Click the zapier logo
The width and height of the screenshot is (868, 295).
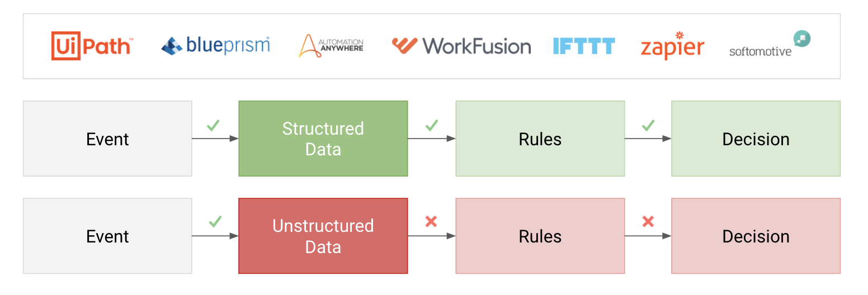[672, 46]
